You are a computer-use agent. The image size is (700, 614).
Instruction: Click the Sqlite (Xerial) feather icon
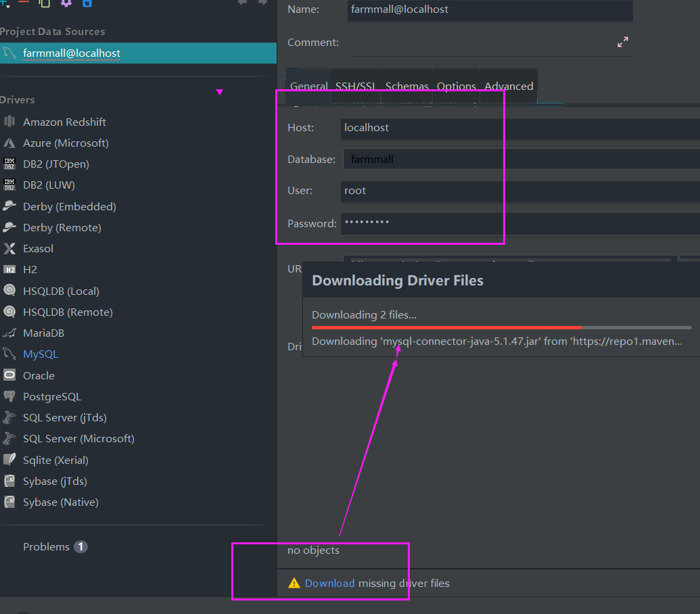(x=9, y=460)
